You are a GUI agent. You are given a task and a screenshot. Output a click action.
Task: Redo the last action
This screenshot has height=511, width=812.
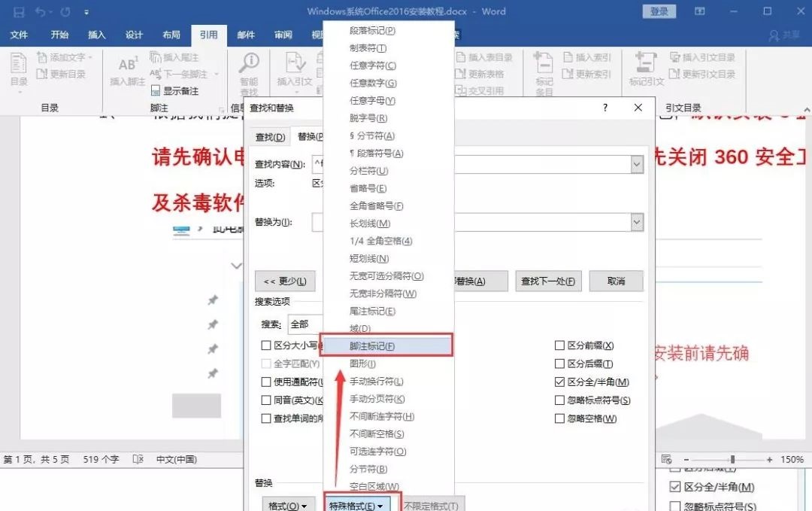point(65,11)
